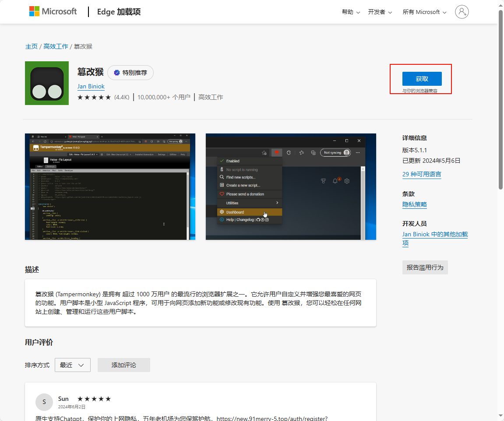Click the Edge 加载项 title link
The width and height of the screenshot is (504, 421).
tap(119, 12)
